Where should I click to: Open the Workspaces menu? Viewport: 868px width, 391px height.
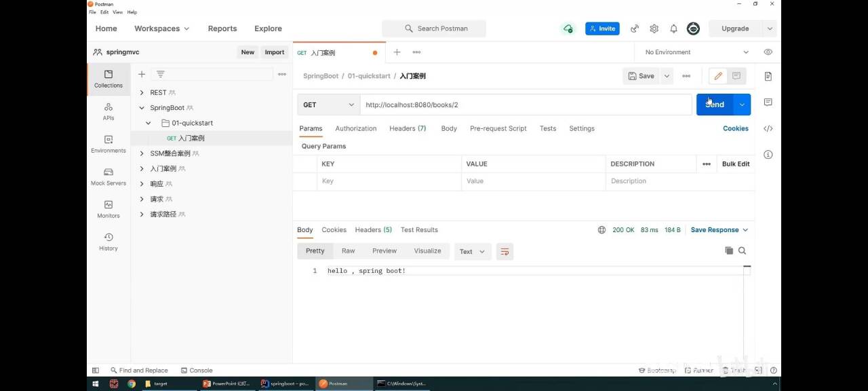pos(161,29)
